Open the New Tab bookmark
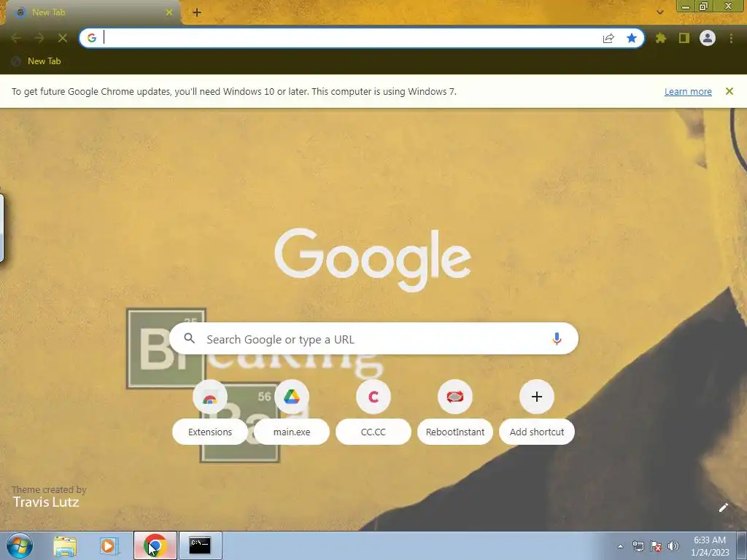The image size is (747, 560). [36, 61]
